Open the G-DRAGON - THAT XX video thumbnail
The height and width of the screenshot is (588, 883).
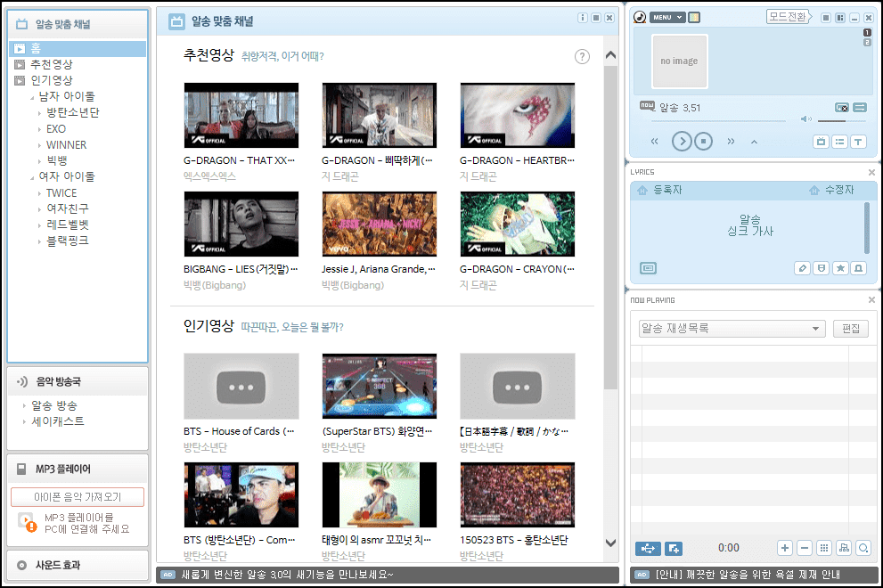pos(241,116)
